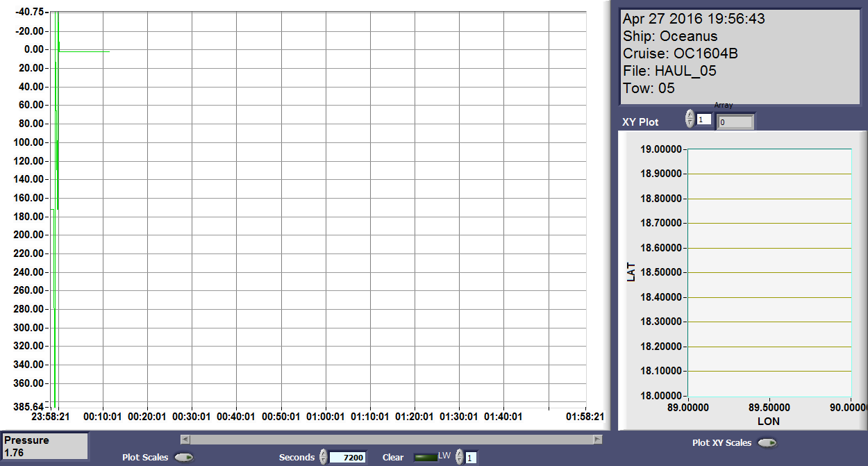
Task: Click the x-axis label 00:10:01
Action: pyautogui.click(x=103, y=417)
